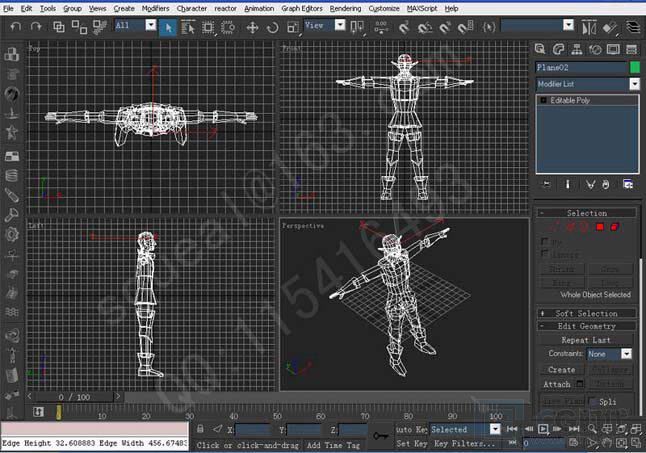Click the Zoom magnifier viewport control

tap(592, 429)
